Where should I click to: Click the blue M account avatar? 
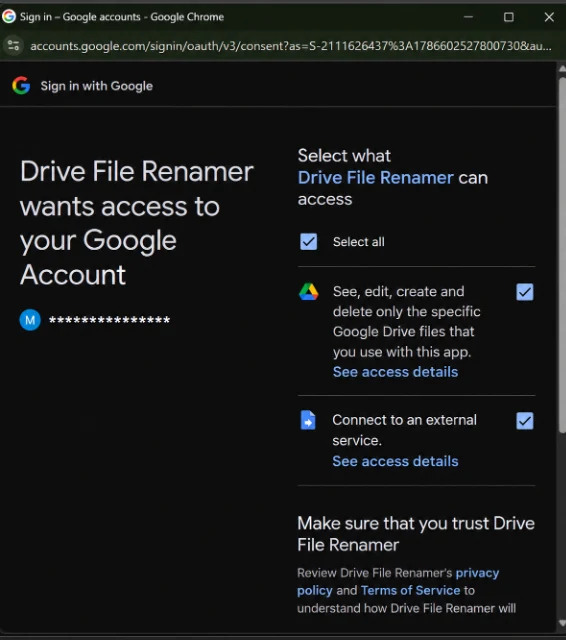30,320
